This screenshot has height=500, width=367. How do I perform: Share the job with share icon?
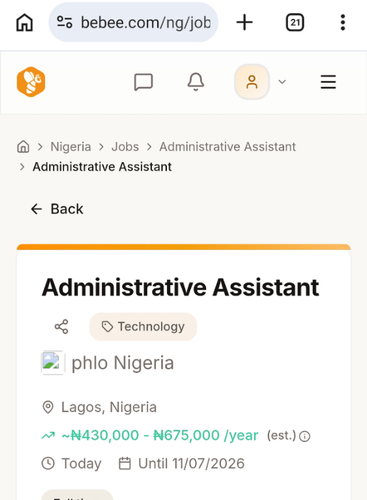pos(61,327)
